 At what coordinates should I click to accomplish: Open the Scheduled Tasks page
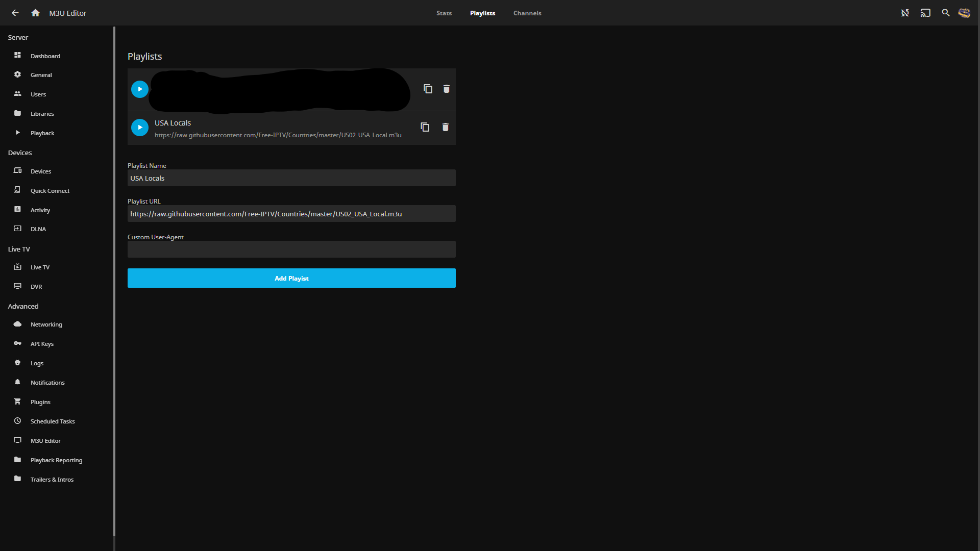[x=53, y=421]
